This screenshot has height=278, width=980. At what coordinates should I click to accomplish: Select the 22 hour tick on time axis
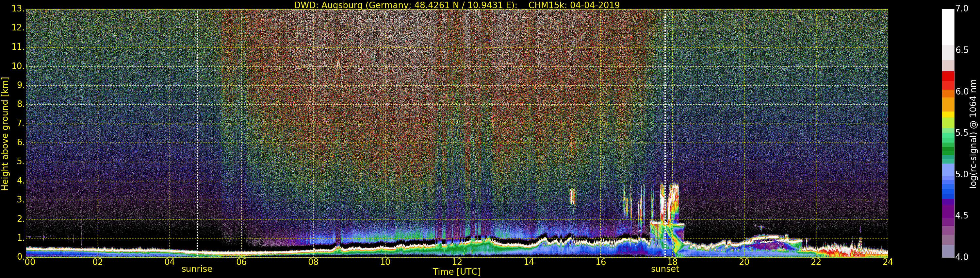click(x=816, y=262)
